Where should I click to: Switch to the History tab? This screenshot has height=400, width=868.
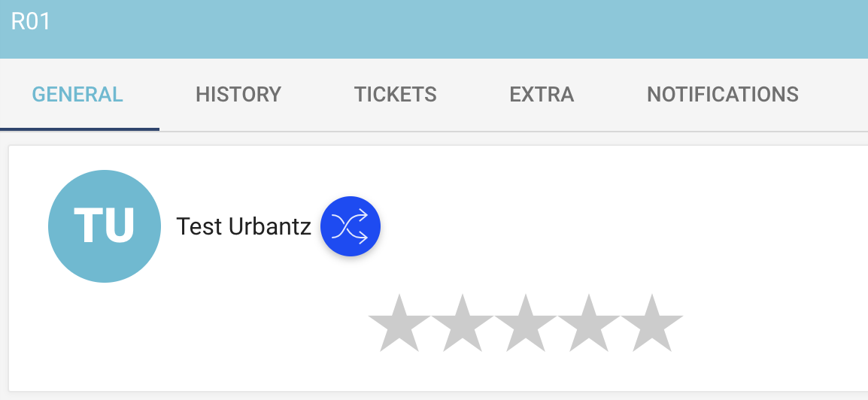pyautogui.click(x=238, y=95)
